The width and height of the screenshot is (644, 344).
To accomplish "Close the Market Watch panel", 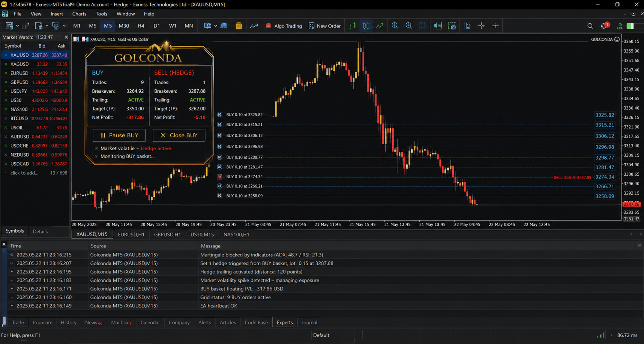I will 66,37.
